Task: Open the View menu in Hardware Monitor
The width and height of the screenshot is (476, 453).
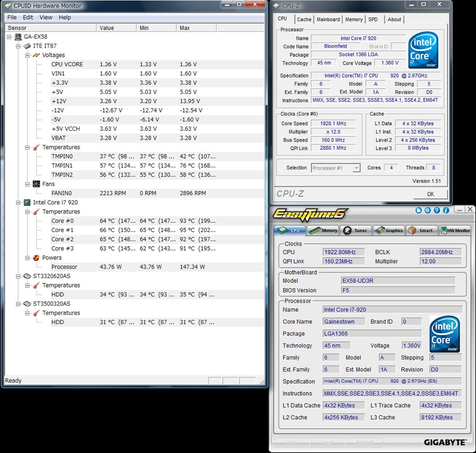Action: pyautogui.click(x=46, y=17)
